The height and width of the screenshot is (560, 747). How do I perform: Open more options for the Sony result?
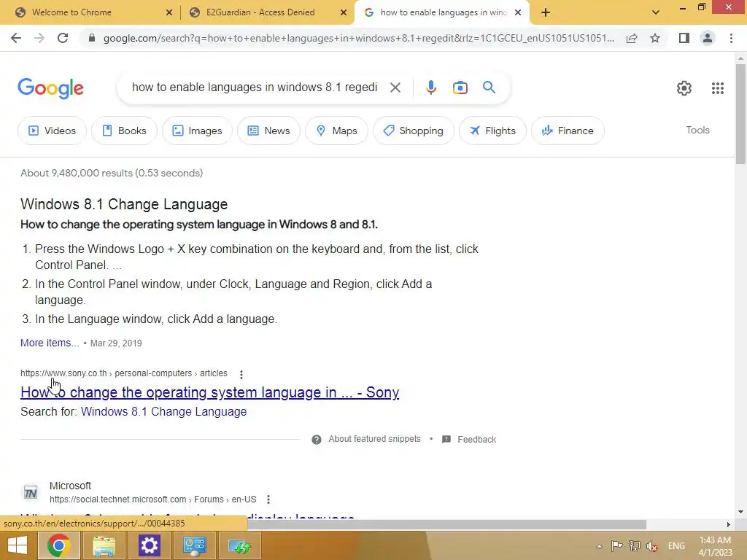(x=241, y=375)
